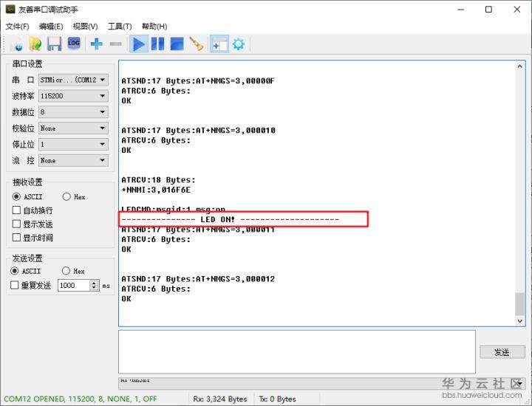Viewport: 532px width, 406px height.
Task: Open the 编辑(E) menu
Action: (x=51, y=27)
